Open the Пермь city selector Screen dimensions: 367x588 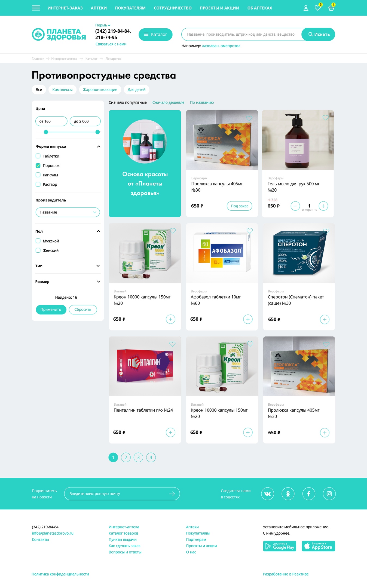tap(103, 25)
